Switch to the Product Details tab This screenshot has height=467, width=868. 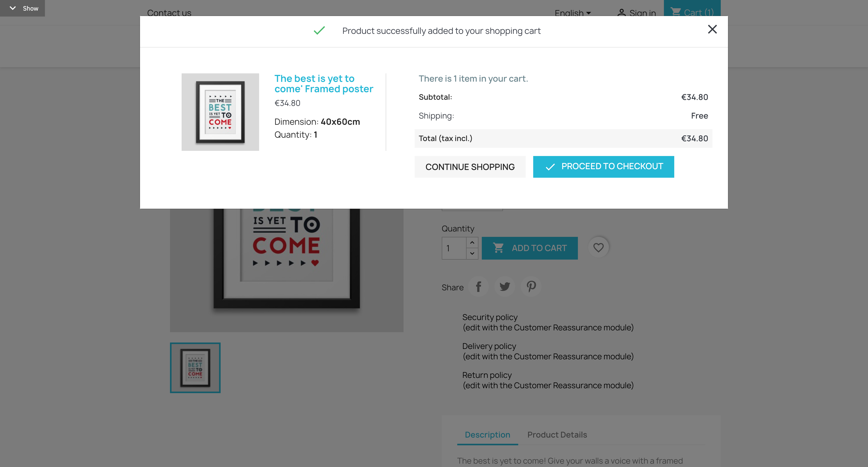[557, 435]
